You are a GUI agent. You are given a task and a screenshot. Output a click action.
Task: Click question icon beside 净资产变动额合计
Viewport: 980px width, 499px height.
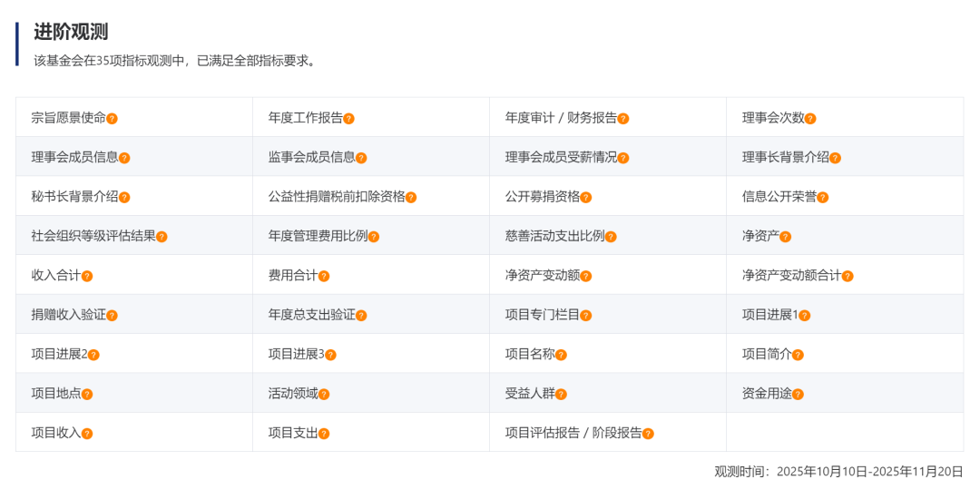[x=848, y=276]
